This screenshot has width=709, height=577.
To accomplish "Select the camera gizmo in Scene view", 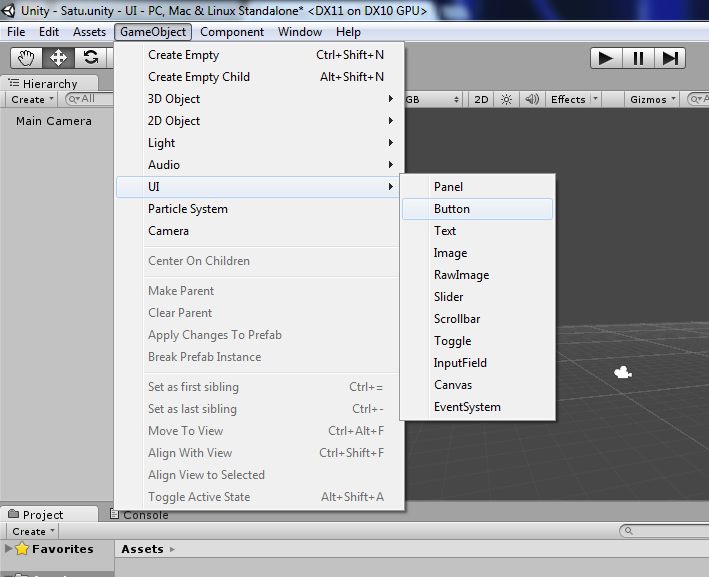I will (623, 372).
